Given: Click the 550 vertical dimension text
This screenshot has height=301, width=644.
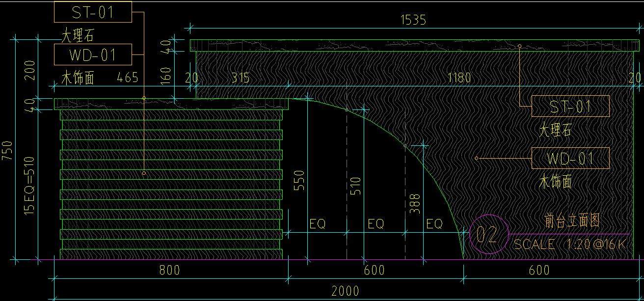Looking at the screenshot, I should [x=298, y=180].
